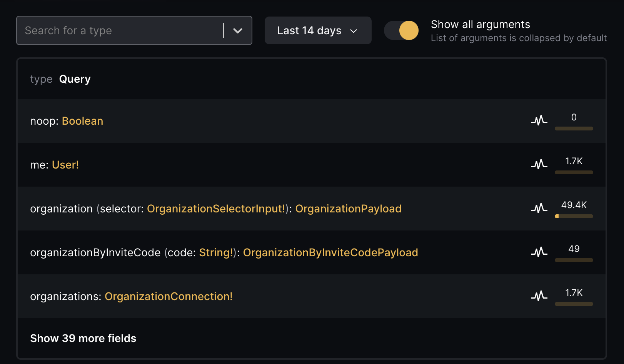This screenshot has width=624, height=364.
Task: Select the activity icon next to organizationByInviteCode
Action: 539,252
